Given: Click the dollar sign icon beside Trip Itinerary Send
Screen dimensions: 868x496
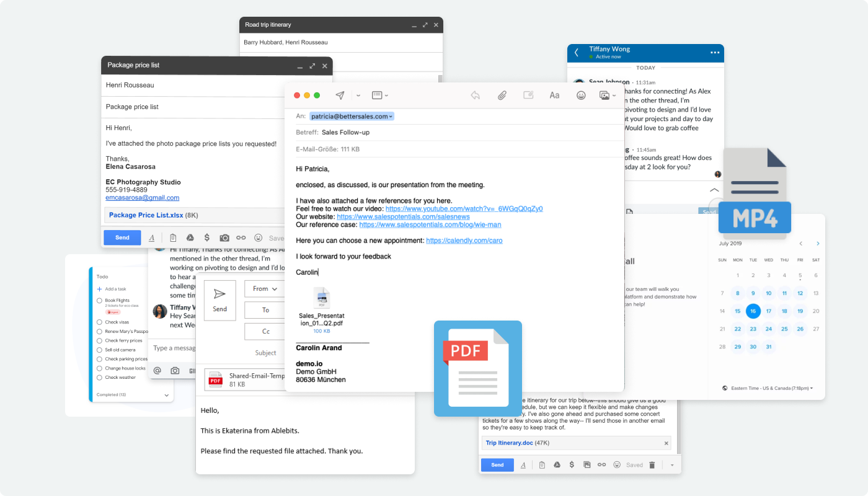Looking at the screenshot, I should tap(571, 465).
